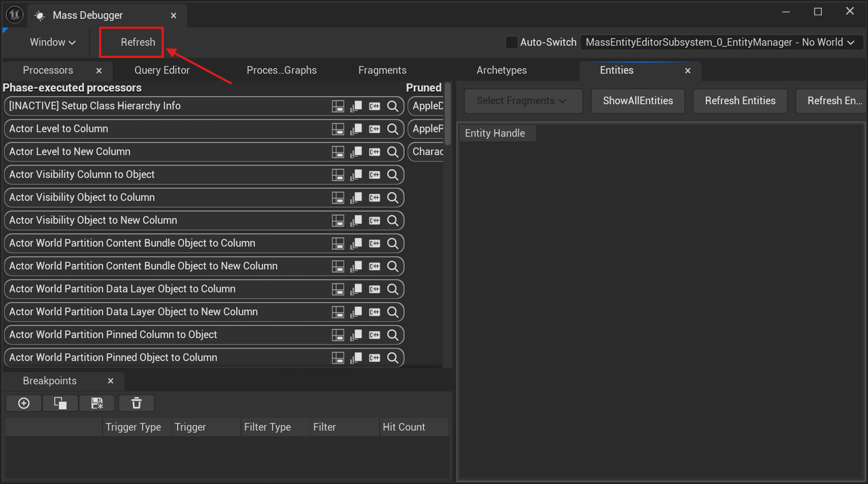Open the Window dropdown menu
The height and width of the screenshot is (484, 868).
pyautogui.click(x=52, y=42)
